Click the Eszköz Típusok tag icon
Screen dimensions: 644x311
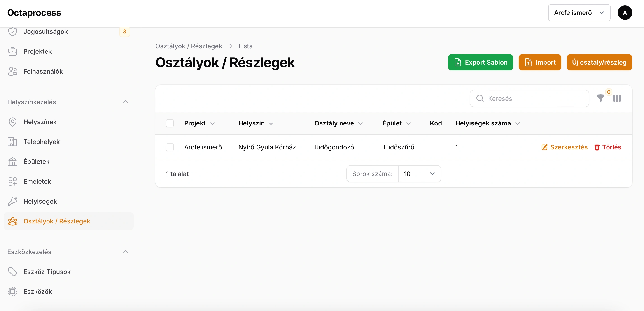point(12,272)
